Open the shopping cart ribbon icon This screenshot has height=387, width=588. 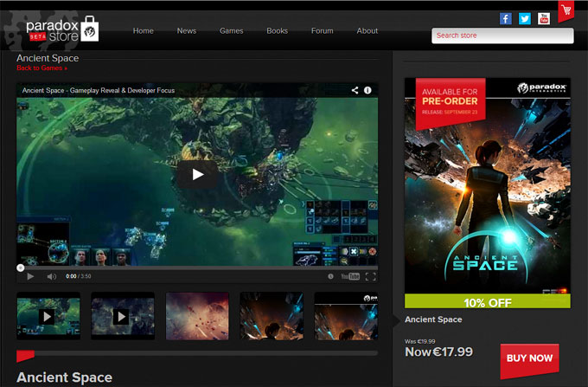566,11
